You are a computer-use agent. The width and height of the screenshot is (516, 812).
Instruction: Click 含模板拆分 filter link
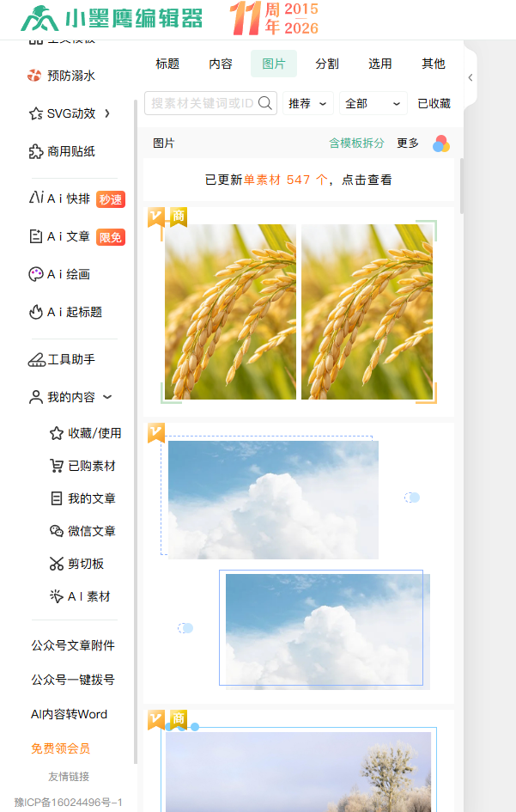point(356,143)
